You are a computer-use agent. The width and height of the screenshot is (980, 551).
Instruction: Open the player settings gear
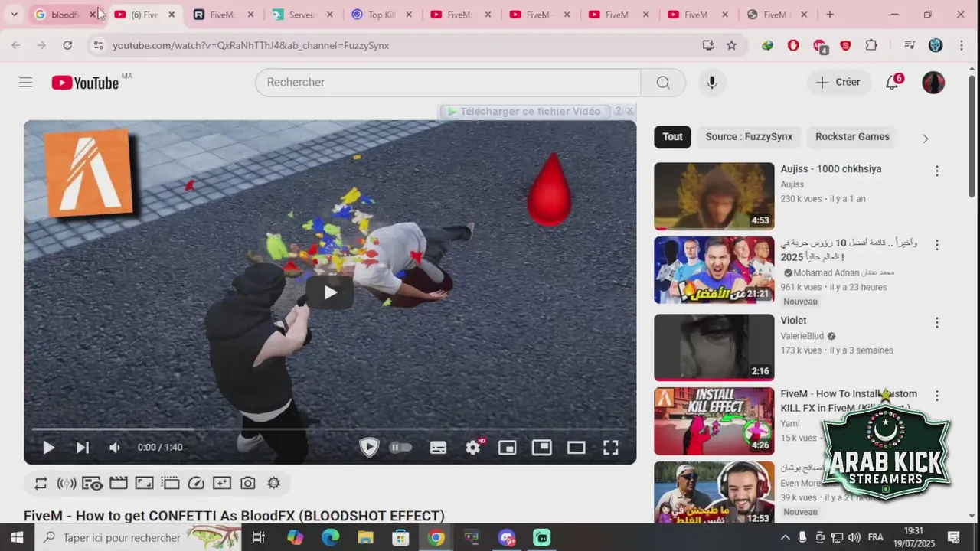coord(473,448)
